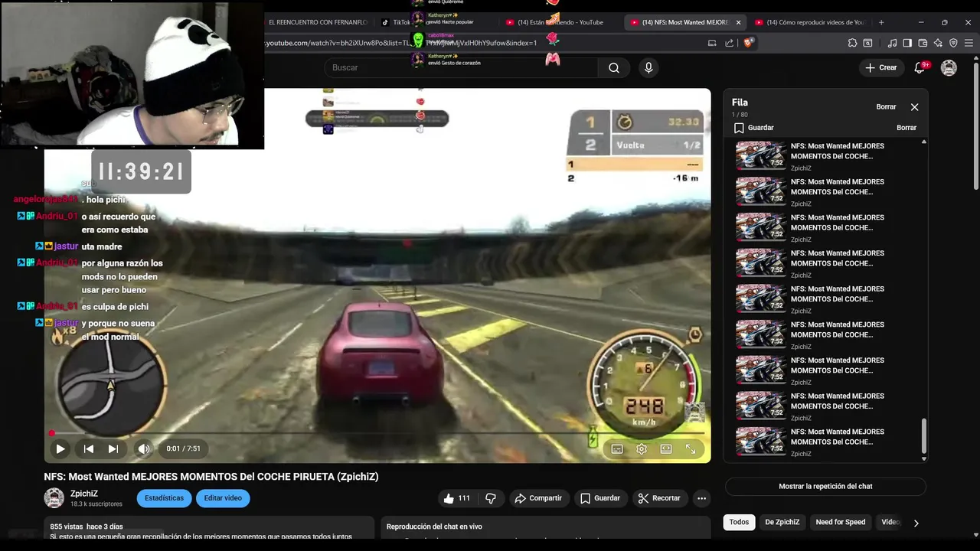Open ZpichiZ channel name under the title

(x=84, y=494)
